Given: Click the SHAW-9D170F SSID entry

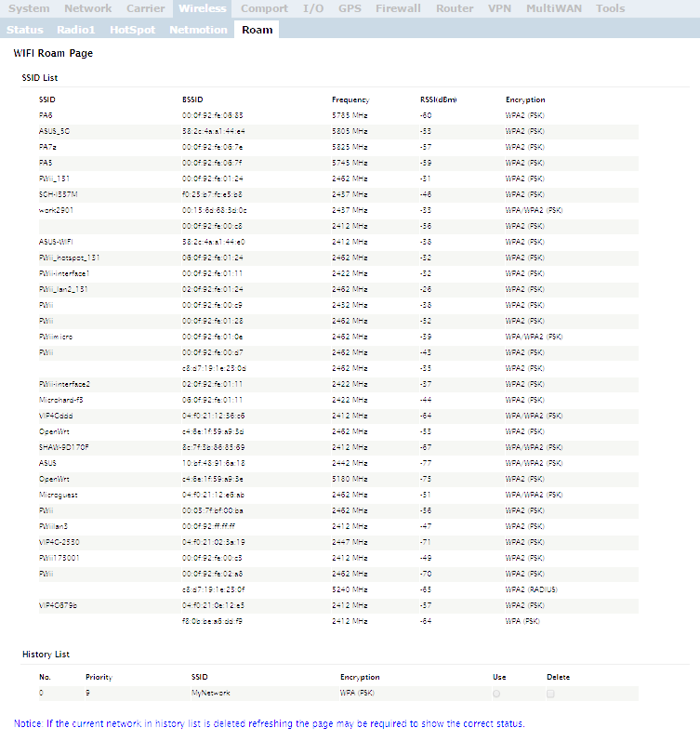Looking at the screenshot, I should [64, 447].
